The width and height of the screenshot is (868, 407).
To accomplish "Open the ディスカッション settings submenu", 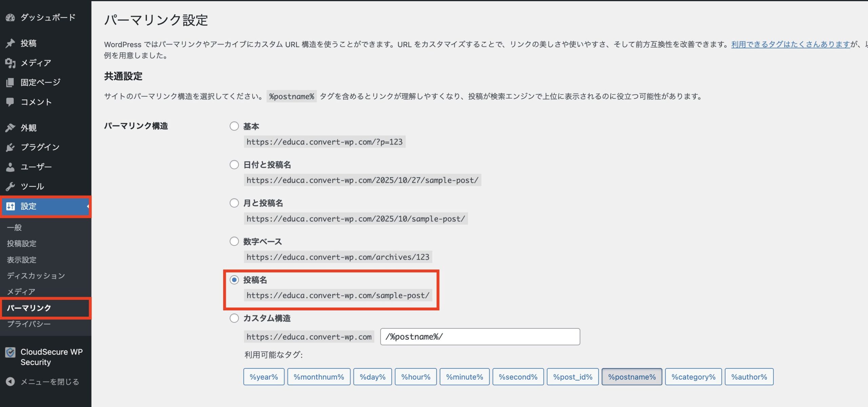I will (36, 276).
